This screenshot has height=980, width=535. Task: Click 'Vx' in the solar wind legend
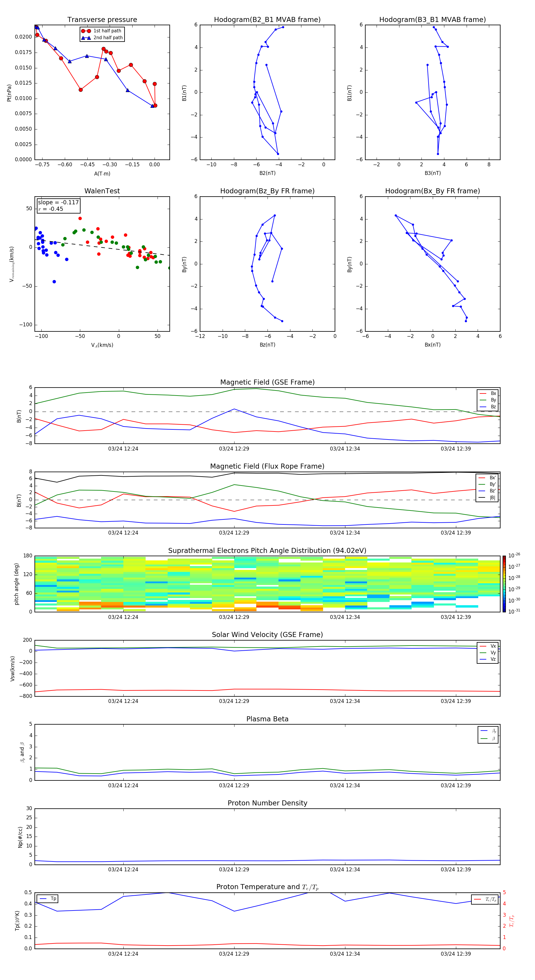pyautogui.click(x=493, y=646)
